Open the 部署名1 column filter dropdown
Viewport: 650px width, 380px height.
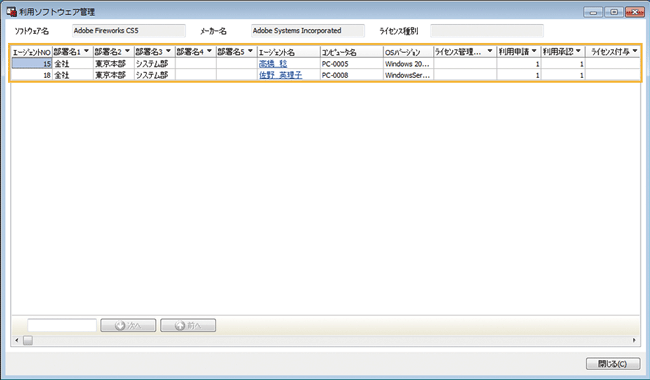coord(86,51)
